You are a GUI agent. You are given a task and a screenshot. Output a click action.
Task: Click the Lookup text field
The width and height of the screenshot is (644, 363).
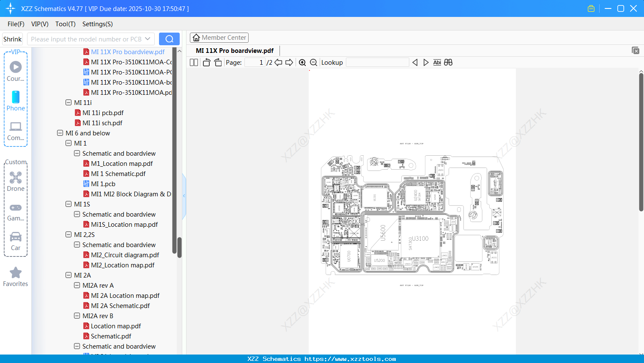tap(378, 63)
